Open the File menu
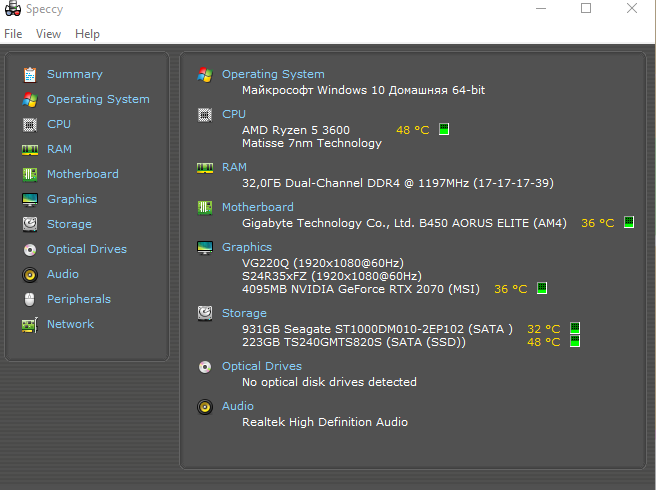The height and width of the screenshot is (490, 656). 13,34
